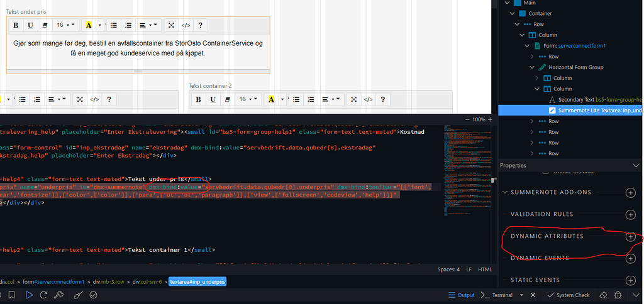This screenshot has width=644, height=304.
Task: Toggle bold in Tekst under pris editor
Action: pos(16,25)
